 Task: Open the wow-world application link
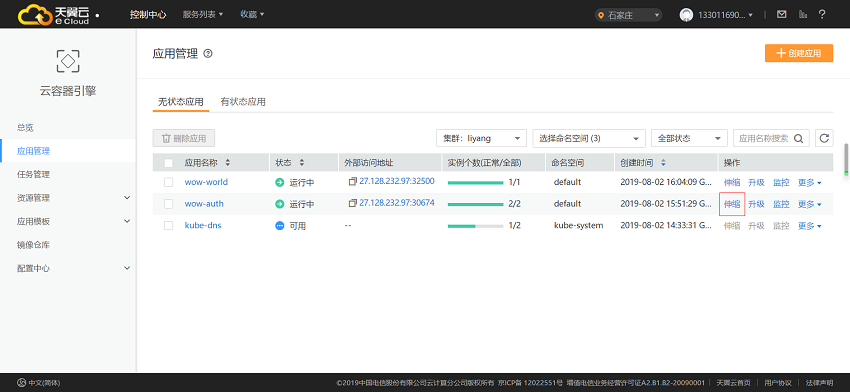tap(206, 182)
